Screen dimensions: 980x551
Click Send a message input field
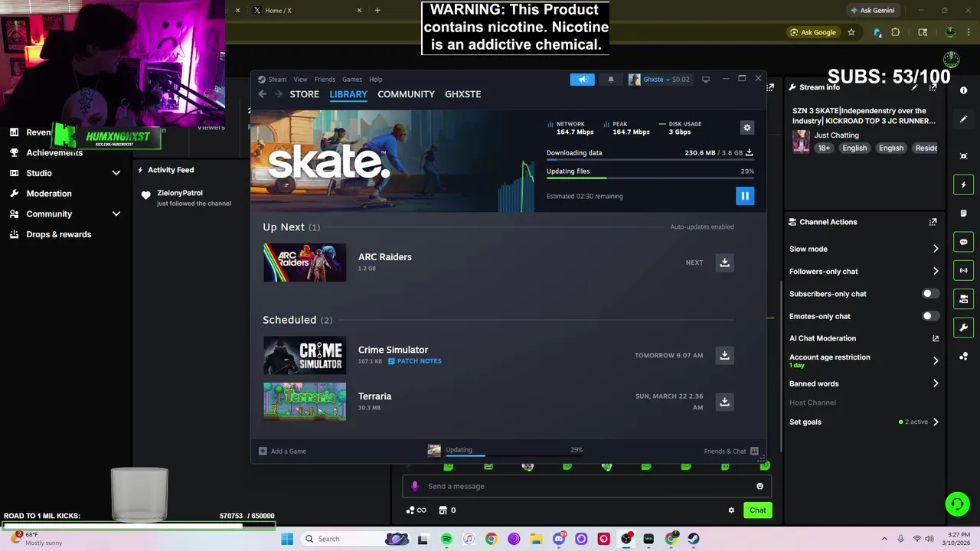[x=587, y=486]
